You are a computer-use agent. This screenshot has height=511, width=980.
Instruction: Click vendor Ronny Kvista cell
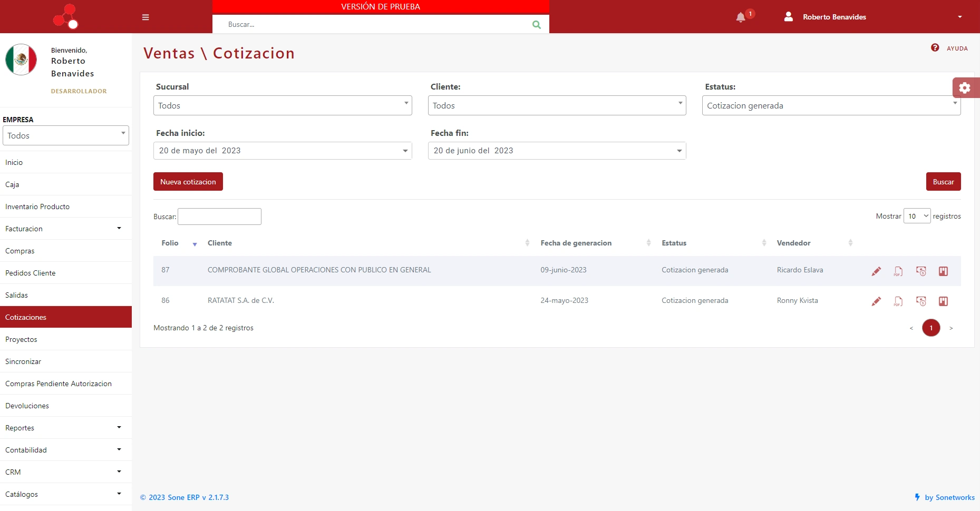797,300
